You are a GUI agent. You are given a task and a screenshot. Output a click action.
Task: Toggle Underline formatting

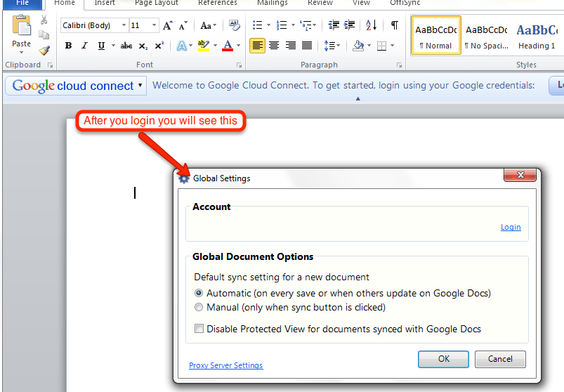click(101, 46)
